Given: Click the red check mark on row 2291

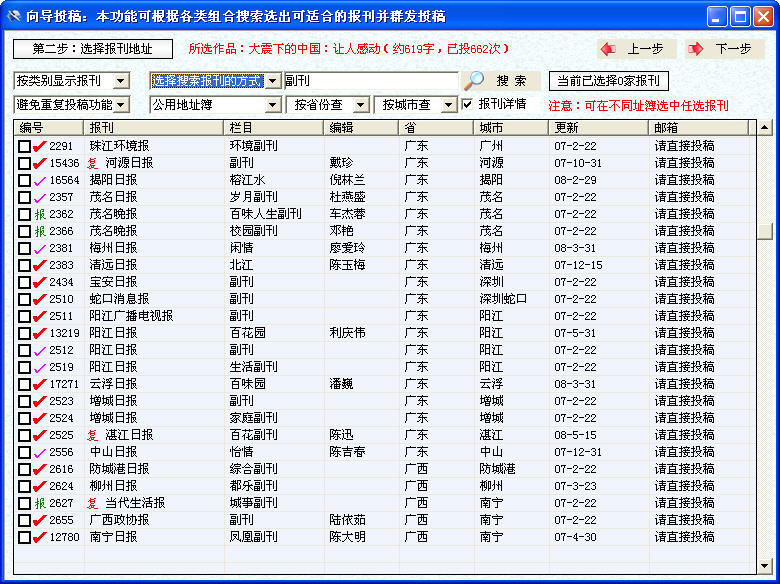Looking at the screenshot, I should pos(39,146).
